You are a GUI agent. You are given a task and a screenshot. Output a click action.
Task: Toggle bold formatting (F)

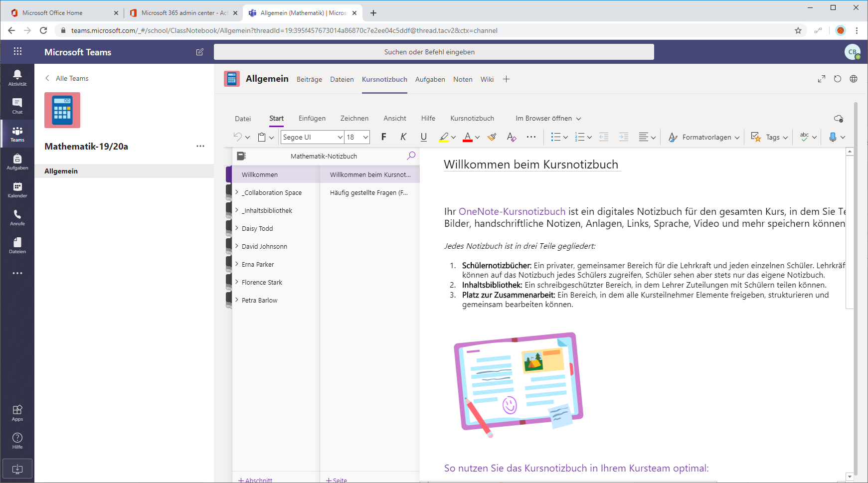pyautogui.click(x=384, y=137)
